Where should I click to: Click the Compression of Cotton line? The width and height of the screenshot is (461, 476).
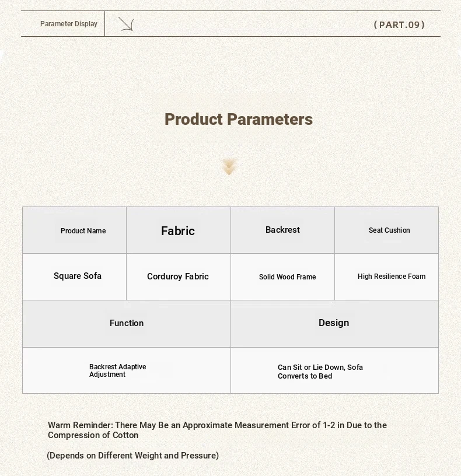point(93,435)
